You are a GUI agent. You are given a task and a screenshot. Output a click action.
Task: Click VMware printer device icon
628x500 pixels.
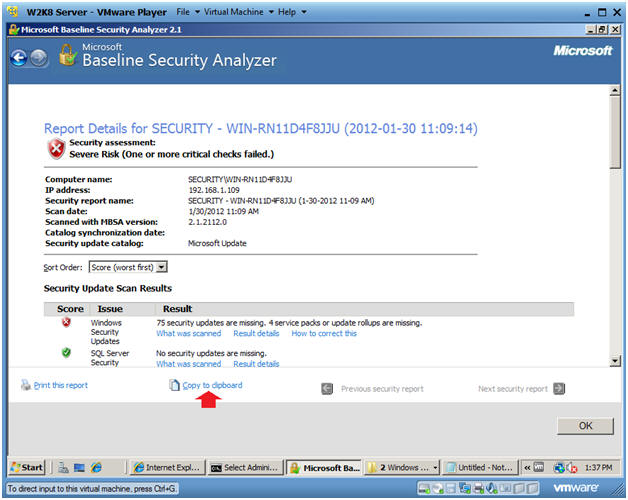pos(479,488)
